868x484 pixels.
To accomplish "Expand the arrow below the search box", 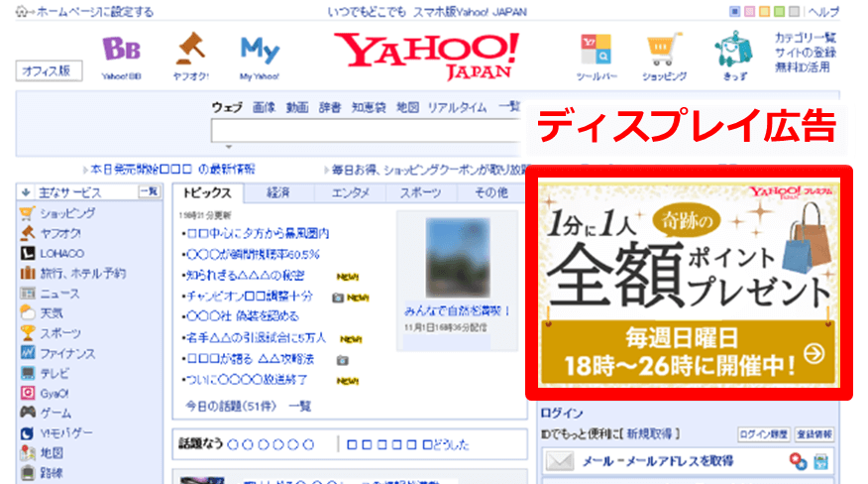I will [x=229, y=147].
